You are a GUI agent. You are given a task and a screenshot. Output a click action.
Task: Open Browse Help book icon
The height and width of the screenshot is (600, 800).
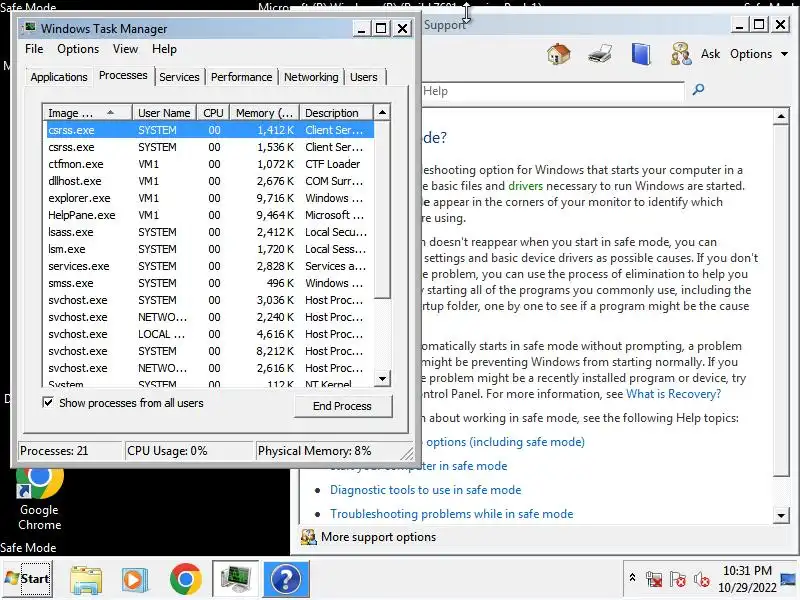tap(641, 54)
